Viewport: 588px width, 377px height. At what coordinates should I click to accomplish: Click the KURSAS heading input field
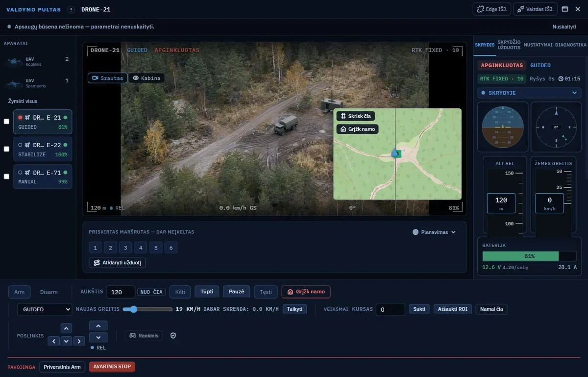coord(391,309)
